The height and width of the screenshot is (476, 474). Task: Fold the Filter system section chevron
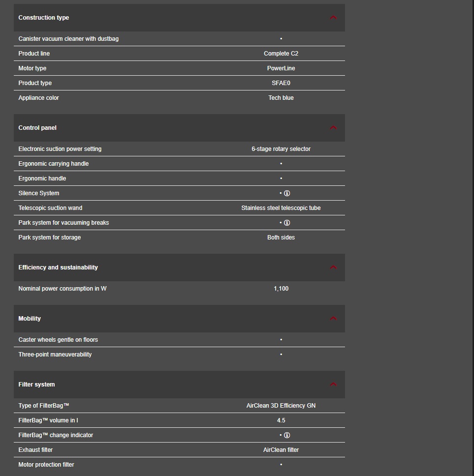[x=333, y=385]
